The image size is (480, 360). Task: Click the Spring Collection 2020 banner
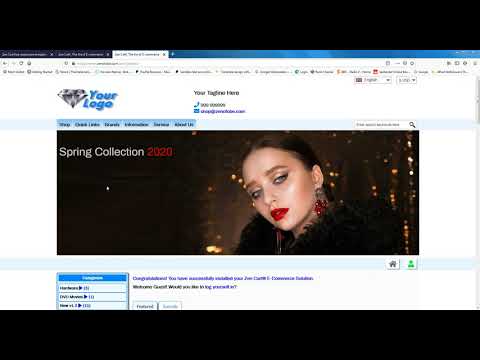click(x=238, y=193)
